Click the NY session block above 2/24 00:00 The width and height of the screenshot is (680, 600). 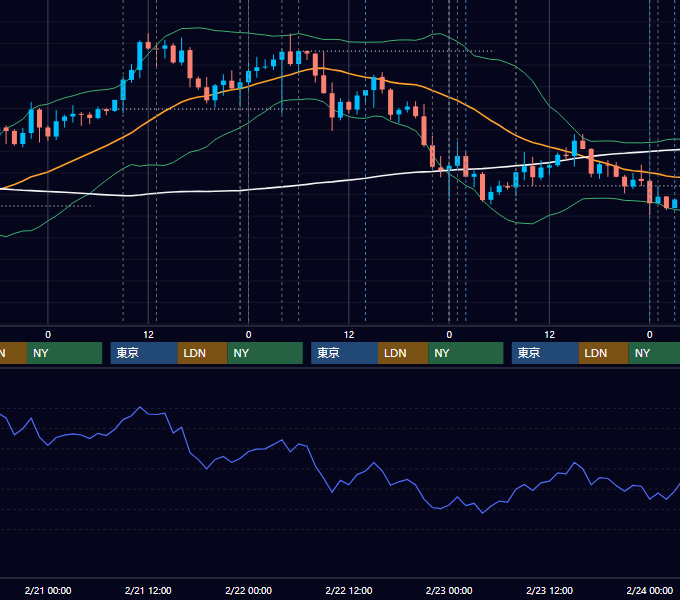click(654, 353)
